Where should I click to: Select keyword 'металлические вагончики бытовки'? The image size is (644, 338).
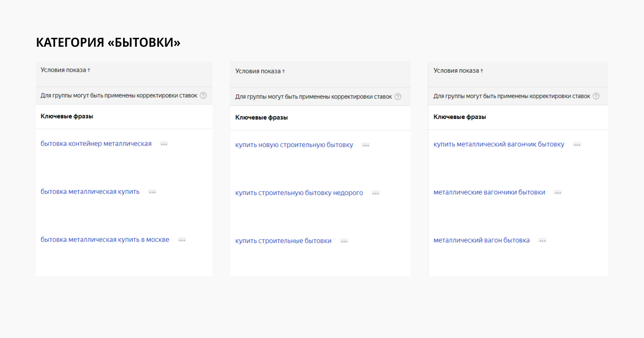(489, 192)
